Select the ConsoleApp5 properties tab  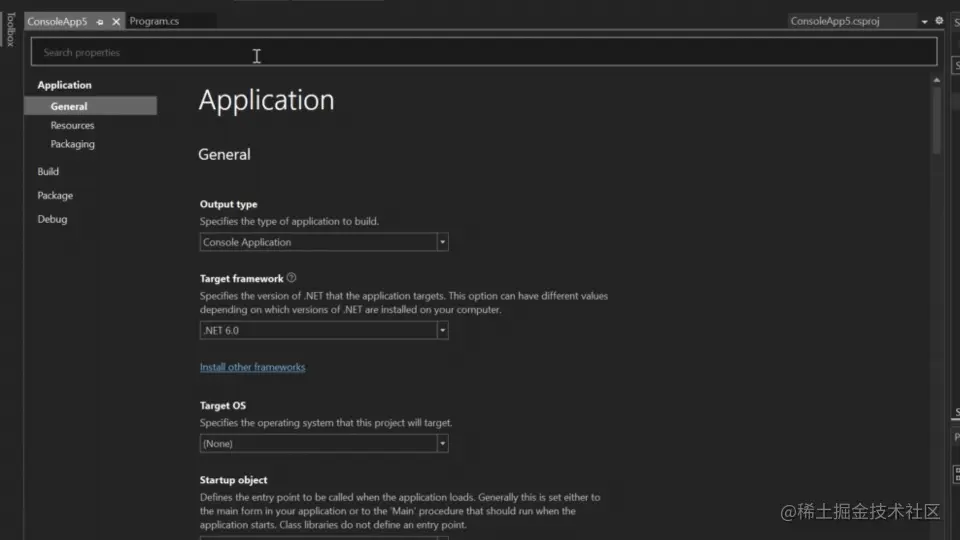pos(58,21)
